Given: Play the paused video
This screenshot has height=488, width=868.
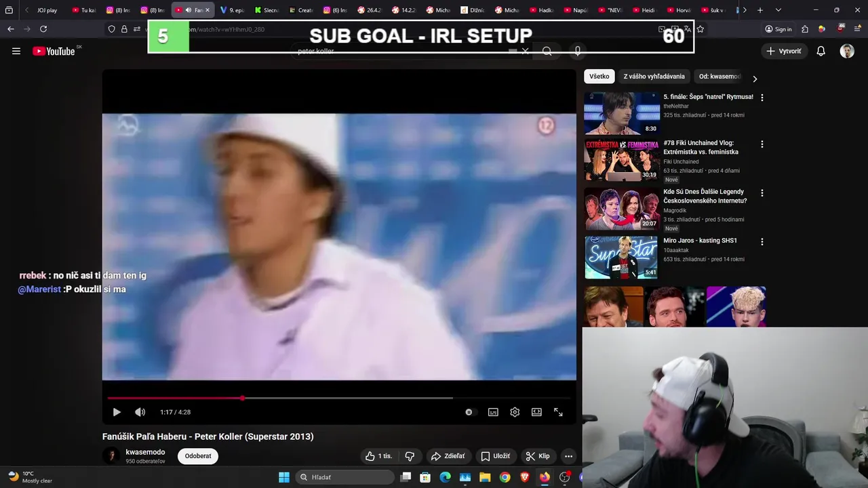Looking at the screenshot, I should pos(117,412).
